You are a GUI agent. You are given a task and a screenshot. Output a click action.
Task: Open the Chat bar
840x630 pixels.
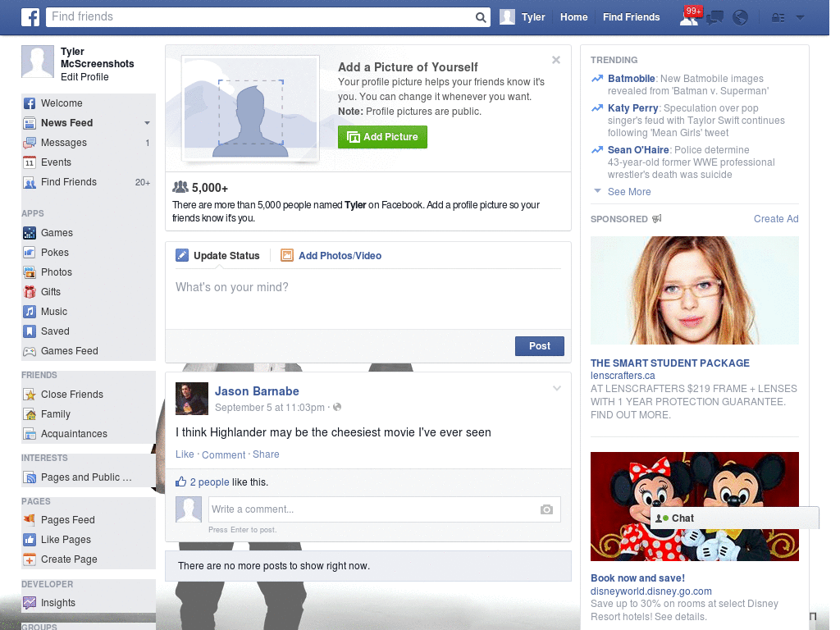click(734, 518)
